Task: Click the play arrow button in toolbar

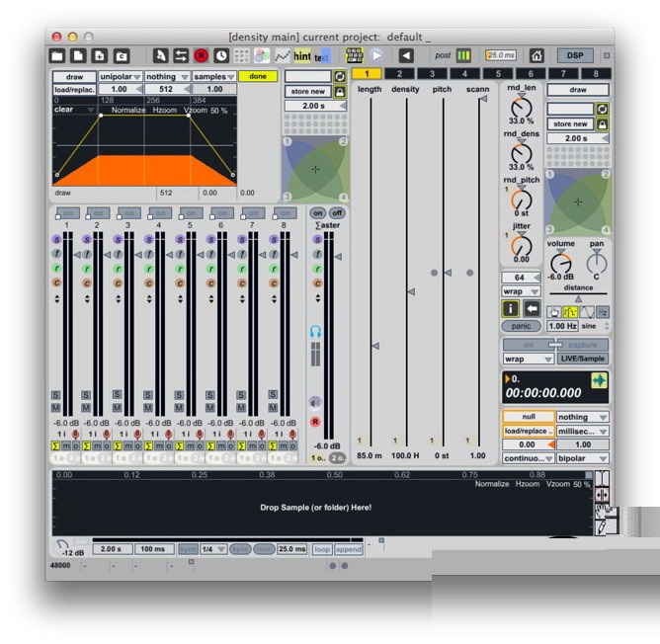Action: [x=376, y=55]
